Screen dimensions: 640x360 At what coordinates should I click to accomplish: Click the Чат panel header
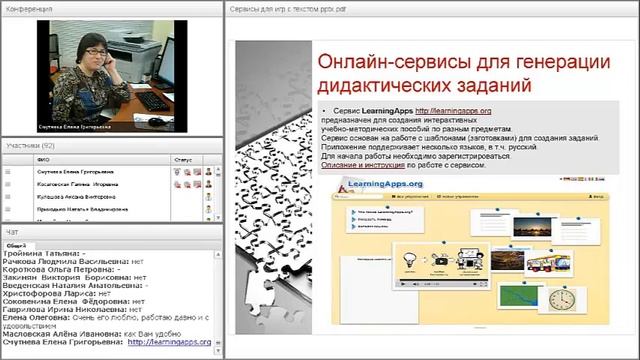(x=112, y=232)
